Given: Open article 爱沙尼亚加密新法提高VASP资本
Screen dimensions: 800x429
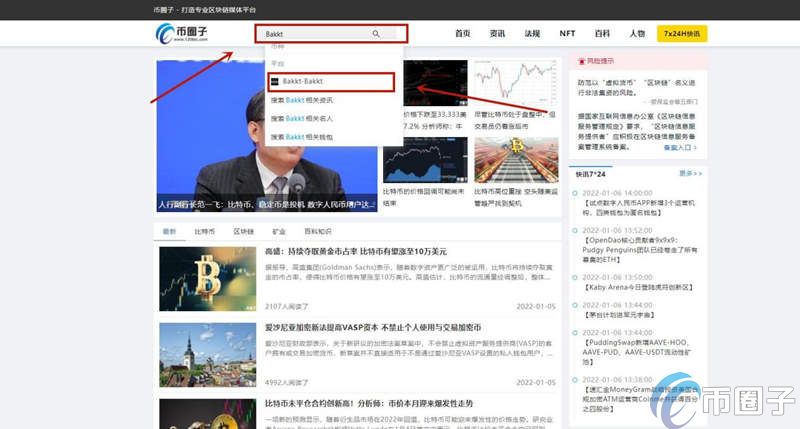Looking at the screenshot, I should (x=373, y=327).
